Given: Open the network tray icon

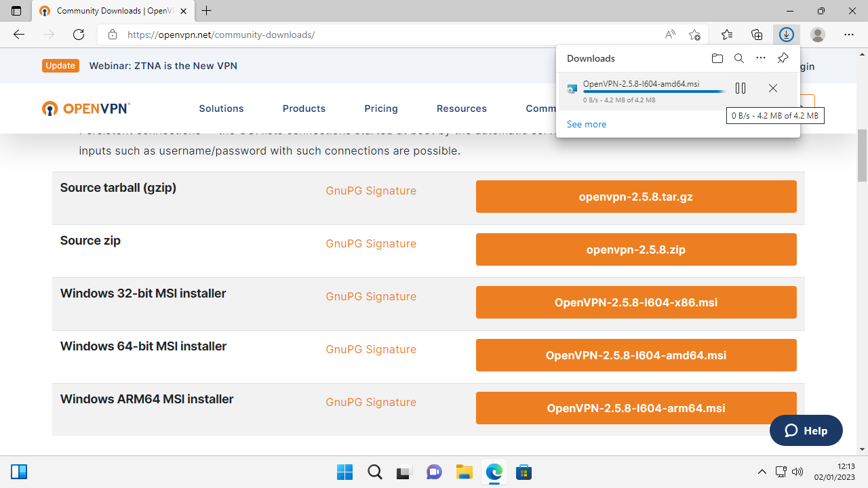Looking at the screenshot, I should (x=781, y=472).
